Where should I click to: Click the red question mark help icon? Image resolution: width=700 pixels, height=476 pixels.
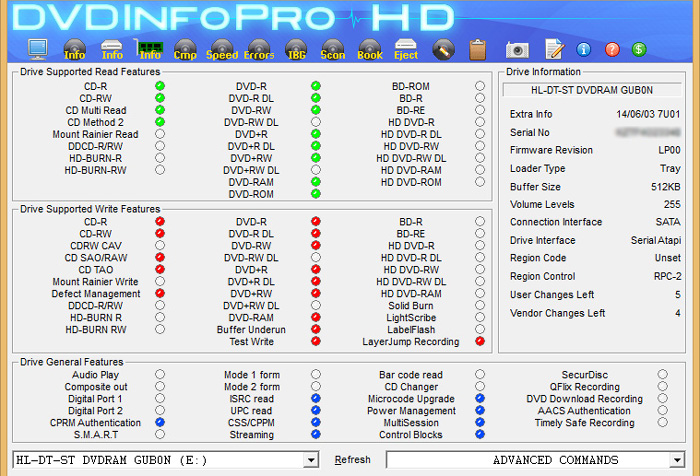pos(611,49)
